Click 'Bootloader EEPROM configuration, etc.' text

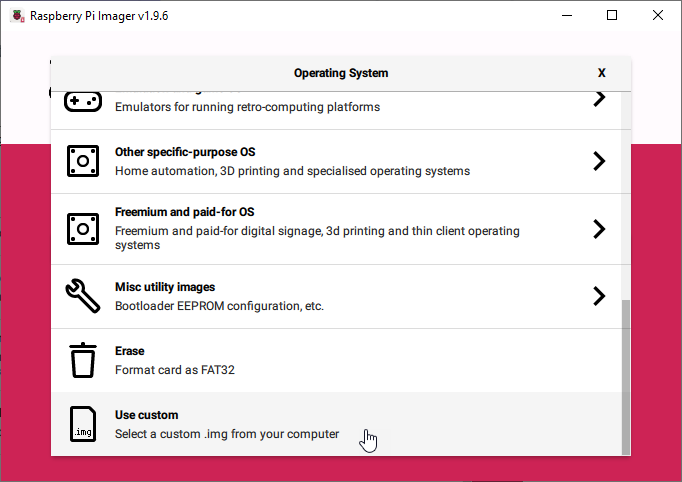(x=219, y=306)
